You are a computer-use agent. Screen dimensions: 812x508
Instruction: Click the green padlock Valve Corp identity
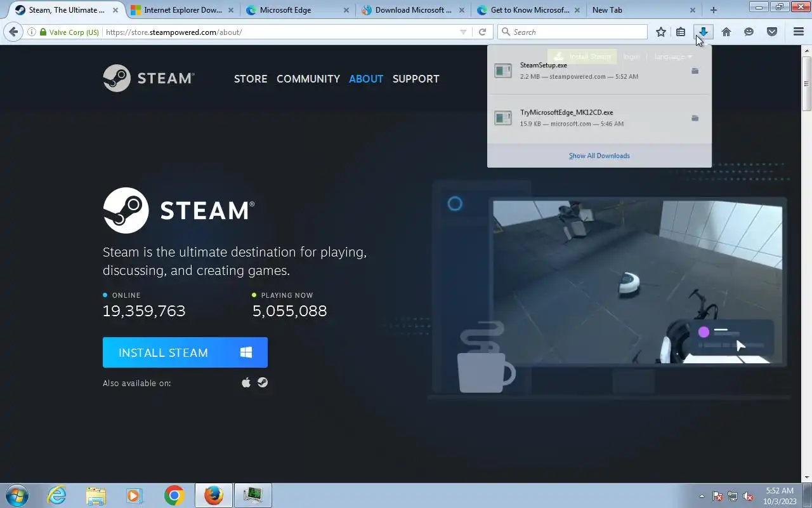(69, 32)
